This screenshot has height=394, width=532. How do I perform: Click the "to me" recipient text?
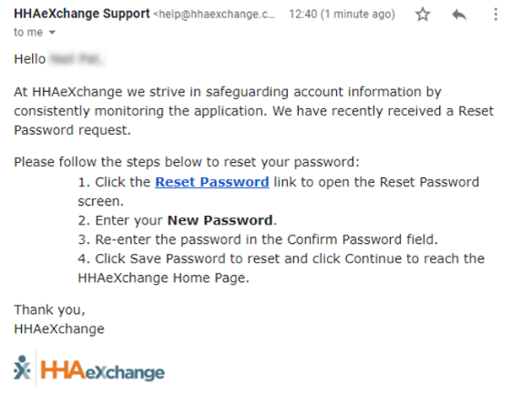(x=28, y=32)
